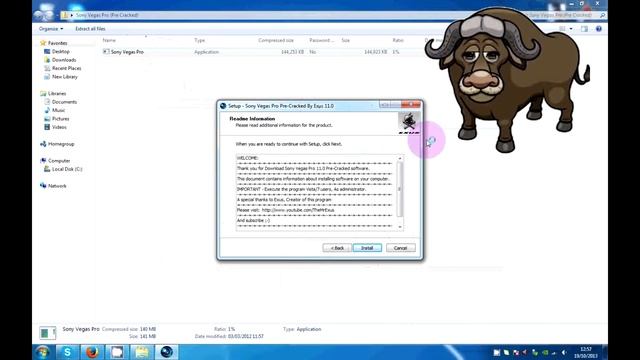Open the File Explorer folder taskbar icon
The height and width of the screenshot is (360, 640).
(142, 352)
